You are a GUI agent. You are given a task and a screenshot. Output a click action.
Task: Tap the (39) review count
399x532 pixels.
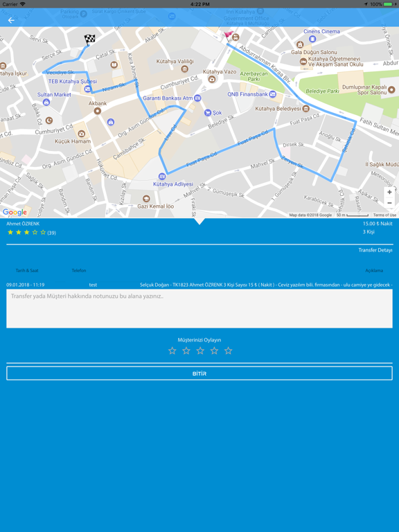(x=51, y=233)
